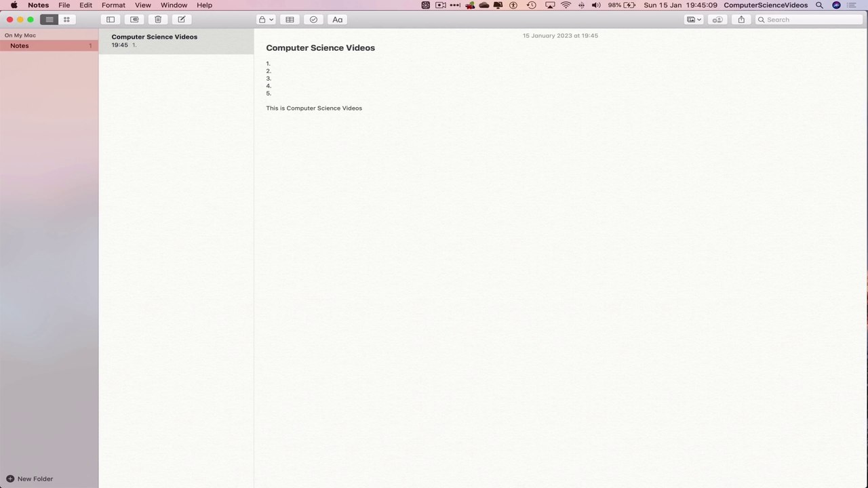868x488 pixels.
Task: Add a checklist with the checkmark icon
Action: coord(313,20)
